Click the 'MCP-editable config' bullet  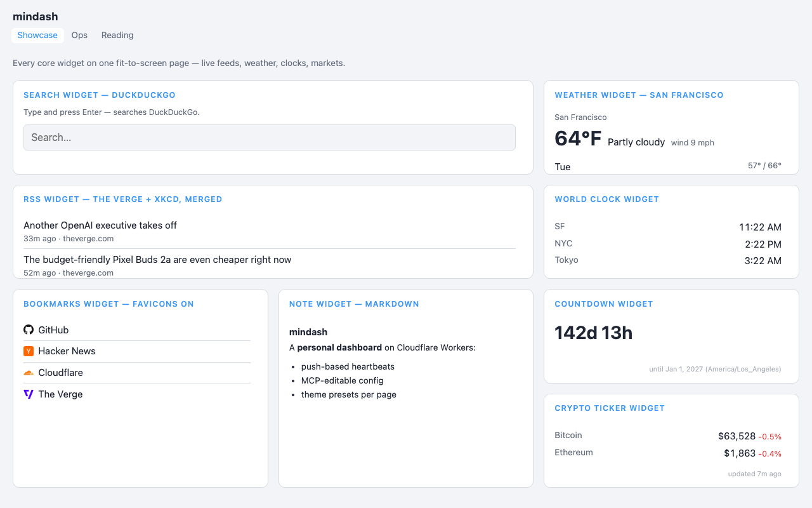coord(343,380)
